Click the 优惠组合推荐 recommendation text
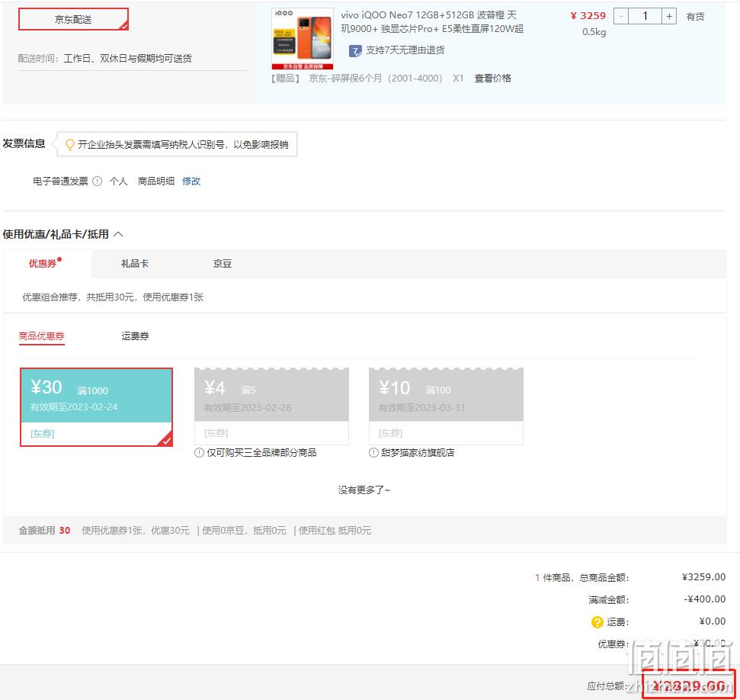740x700 pixels. click(113, 297)
